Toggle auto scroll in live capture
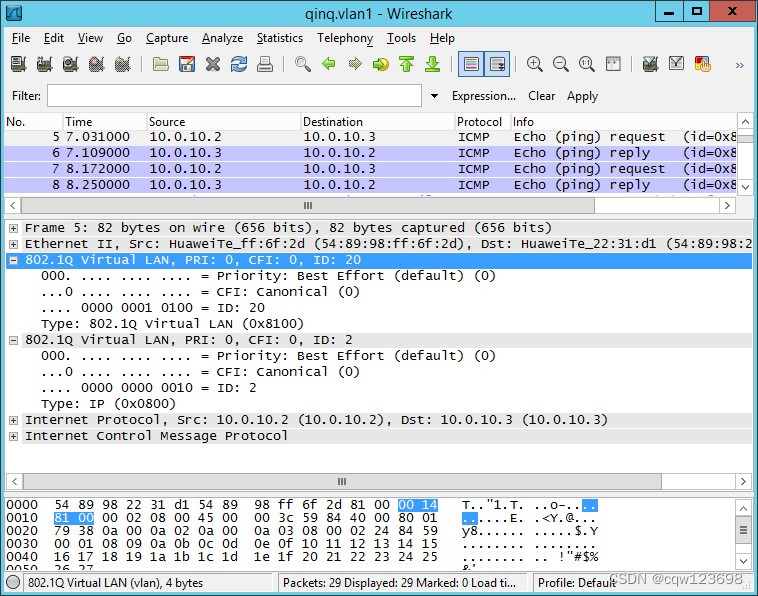The height and width of the screenshot is (596, 758). pyautogui.click(x=497, y=64)
